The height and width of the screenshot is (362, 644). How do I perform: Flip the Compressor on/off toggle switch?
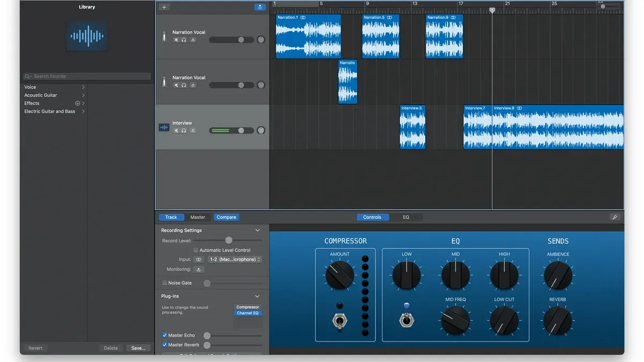click(x=339, y=321)
